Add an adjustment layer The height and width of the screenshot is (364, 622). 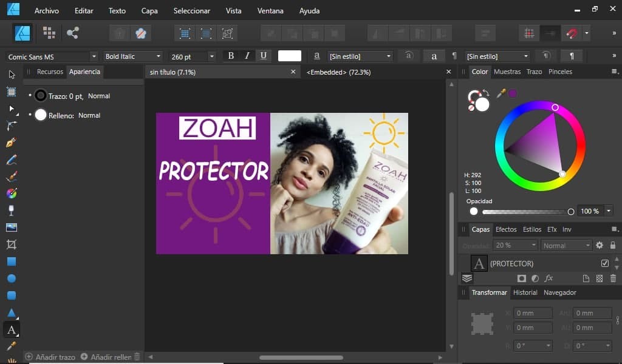[535, 278]
